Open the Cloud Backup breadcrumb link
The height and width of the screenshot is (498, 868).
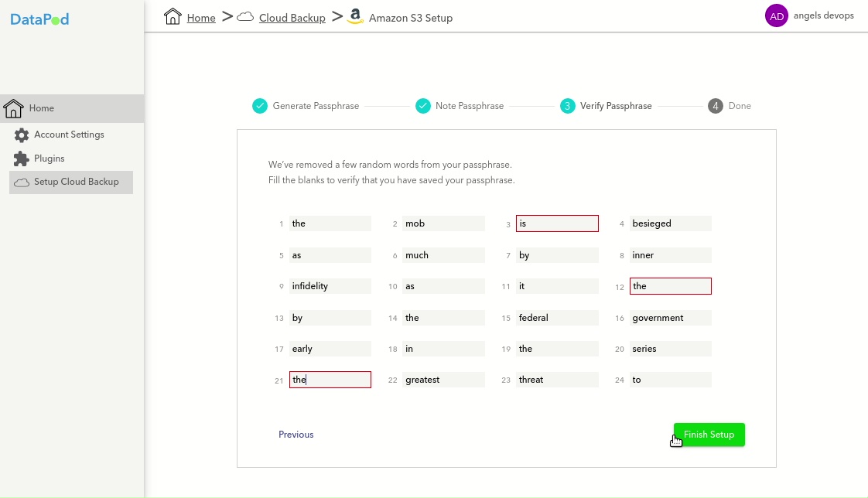click(x=292, y=18)
